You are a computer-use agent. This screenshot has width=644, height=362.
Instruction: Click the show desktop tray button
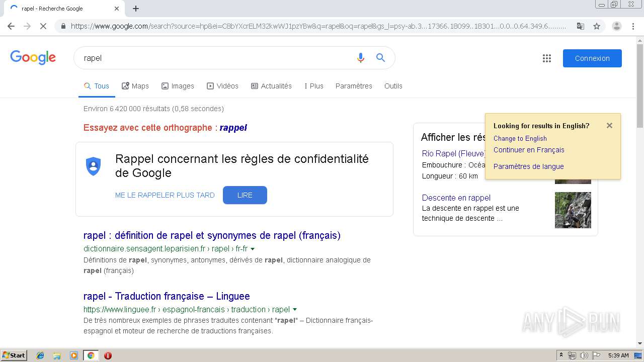(x=639, y=355)
